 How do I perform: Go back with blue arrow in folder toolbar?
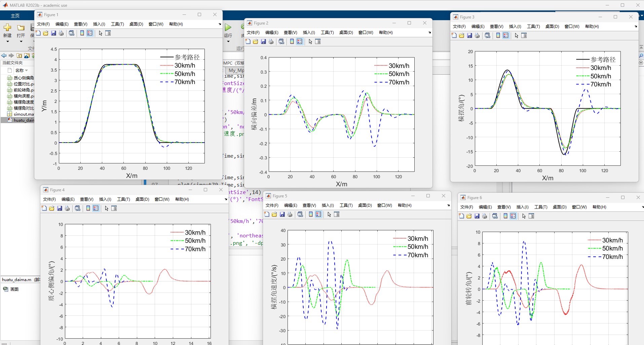(4, 55)
